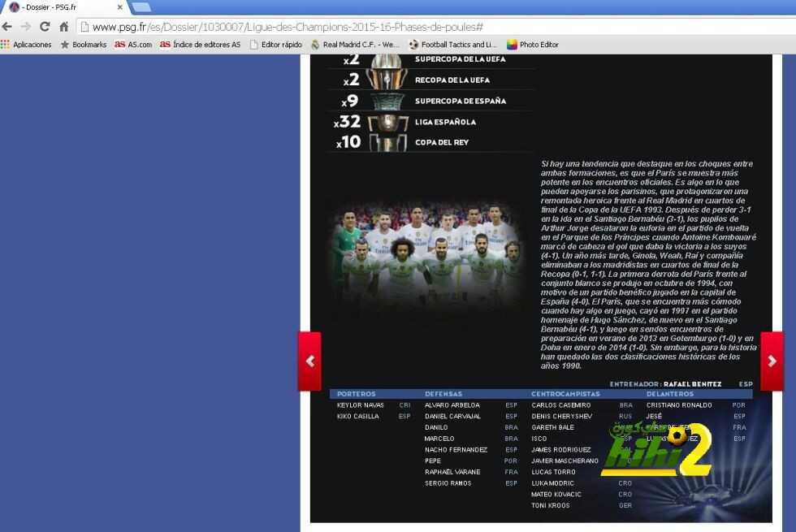
Task: Open the browser home page icon
Action: 63,26
